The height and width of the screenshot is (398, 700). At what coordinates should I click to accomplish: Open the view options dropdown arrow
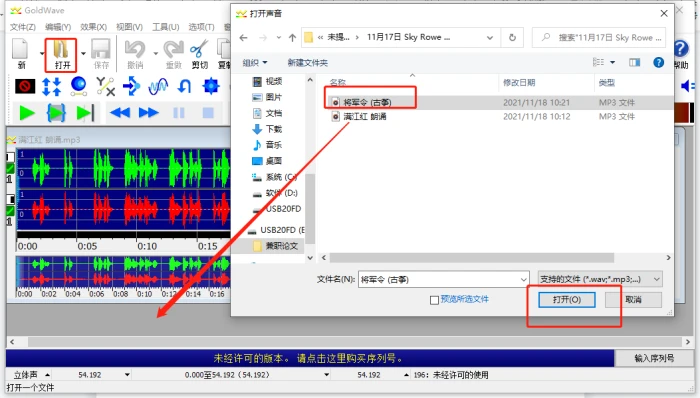612,62
